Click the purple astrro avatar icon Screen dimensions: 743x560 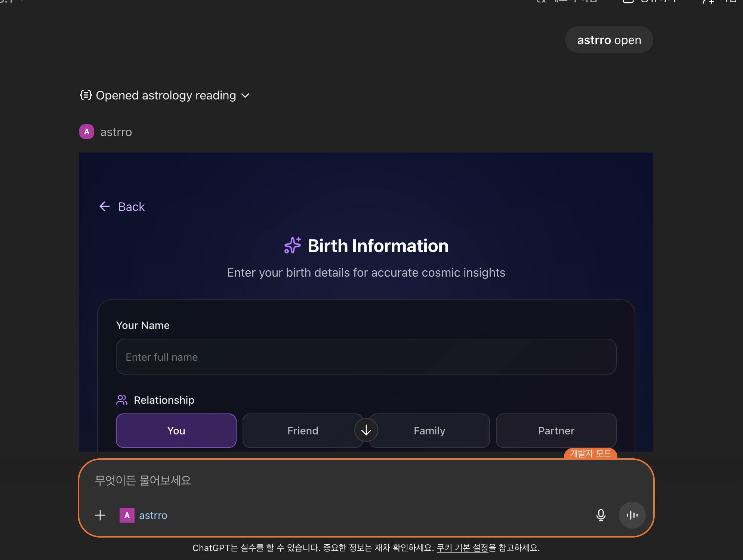(x=87, y=132)
